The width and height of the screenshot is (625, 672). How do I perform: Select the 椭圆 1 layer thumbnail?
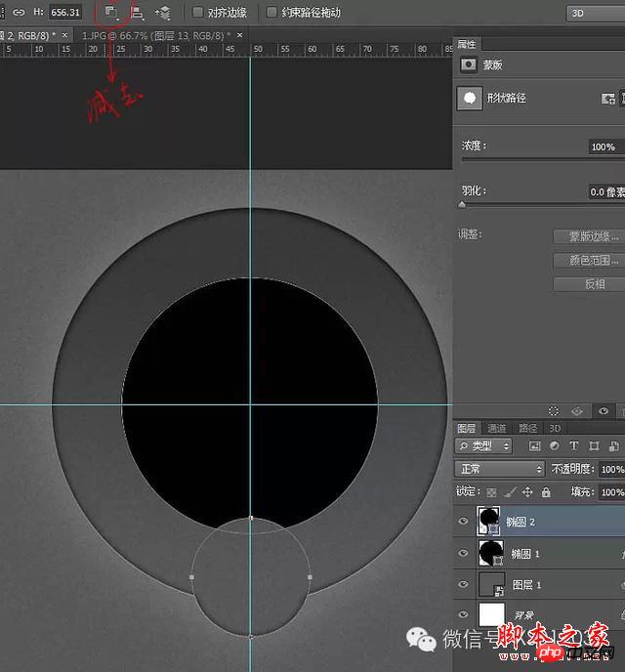490,553
